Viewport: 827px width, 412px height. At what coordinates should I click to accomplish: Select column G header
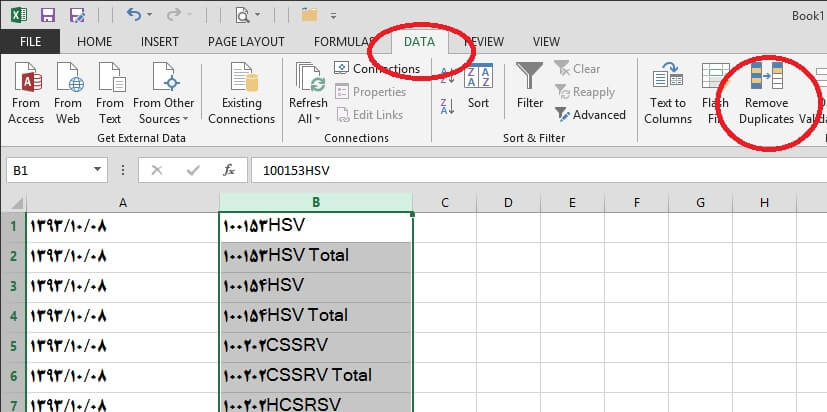point(700,203)
